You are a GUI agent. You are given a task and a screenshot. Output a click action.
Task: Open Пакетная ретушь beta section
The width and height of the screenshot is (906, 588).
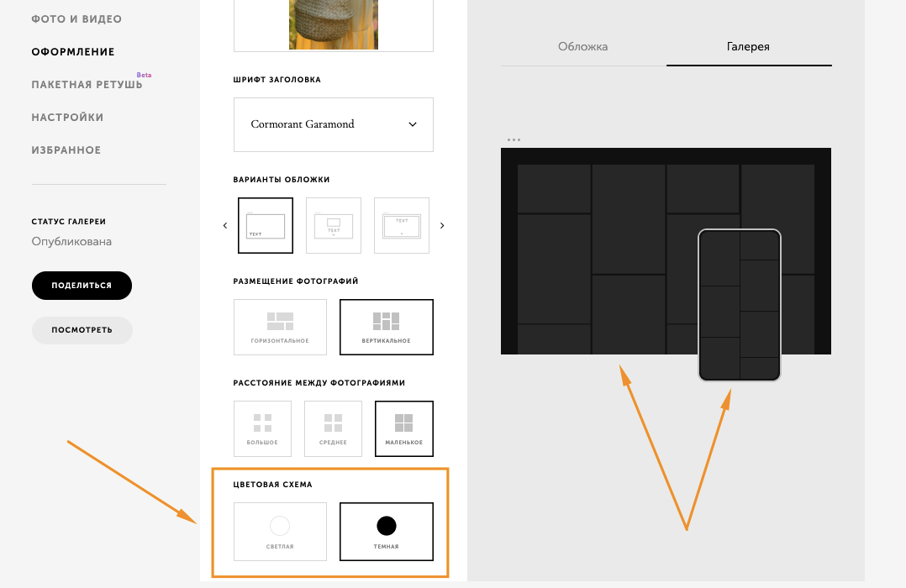point(87,85)
